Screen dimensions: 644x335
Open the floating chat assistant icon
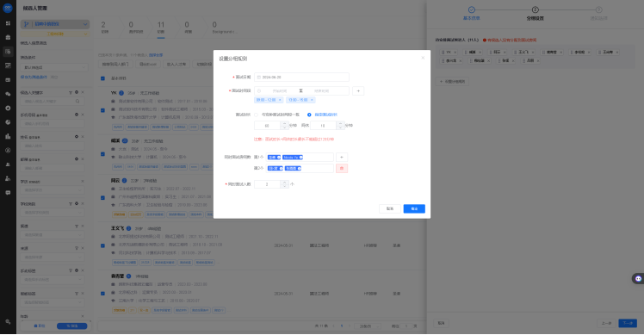638,279
